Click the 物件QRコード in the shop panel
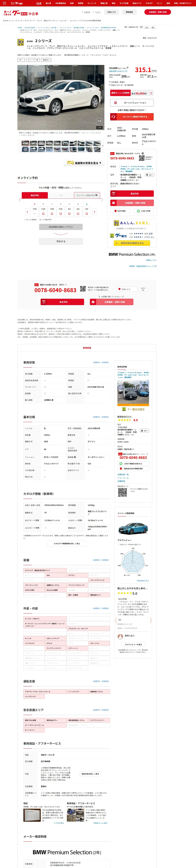The width and height of the screenshot is (196, 868). pyautogui.click(x=122, y=492)
